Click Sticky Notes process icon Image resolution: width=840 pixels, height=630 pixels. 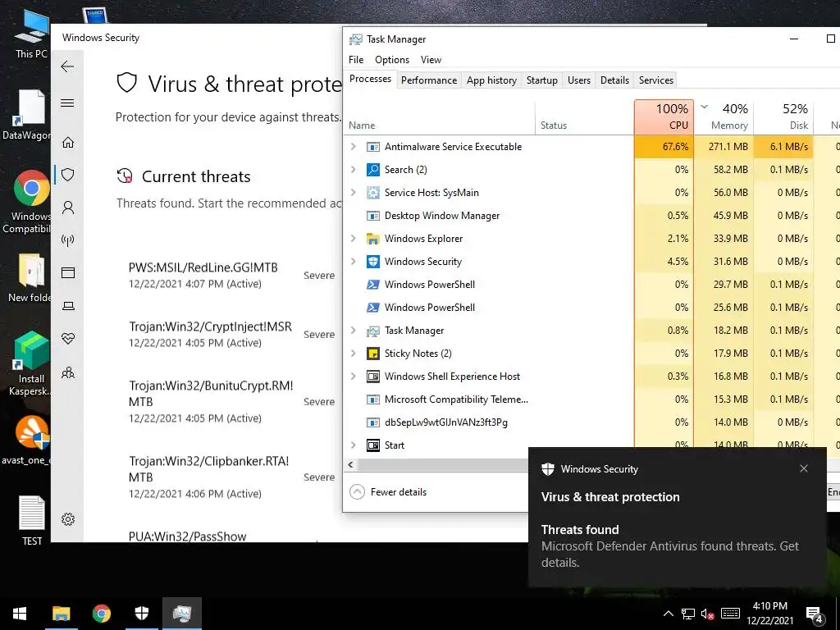(x=373, y=354)
